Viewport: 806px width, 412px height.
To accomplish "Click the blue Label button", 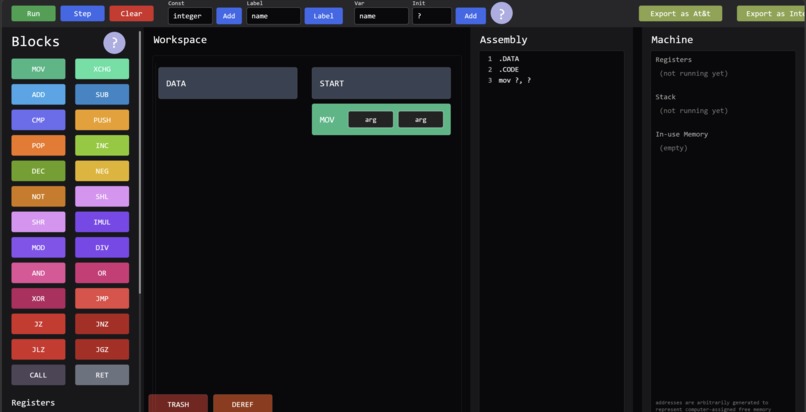I will 323,16.
